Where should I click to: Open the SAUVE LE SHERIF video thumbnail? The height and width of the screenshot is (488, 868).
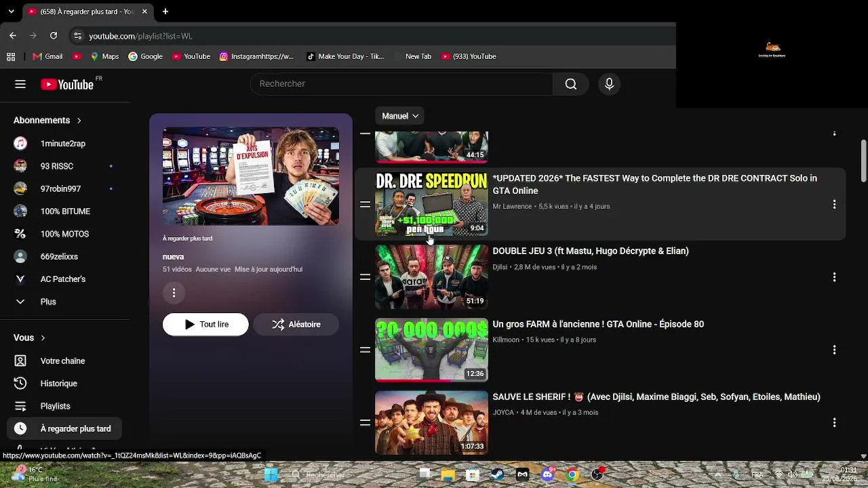pos(431,422)
